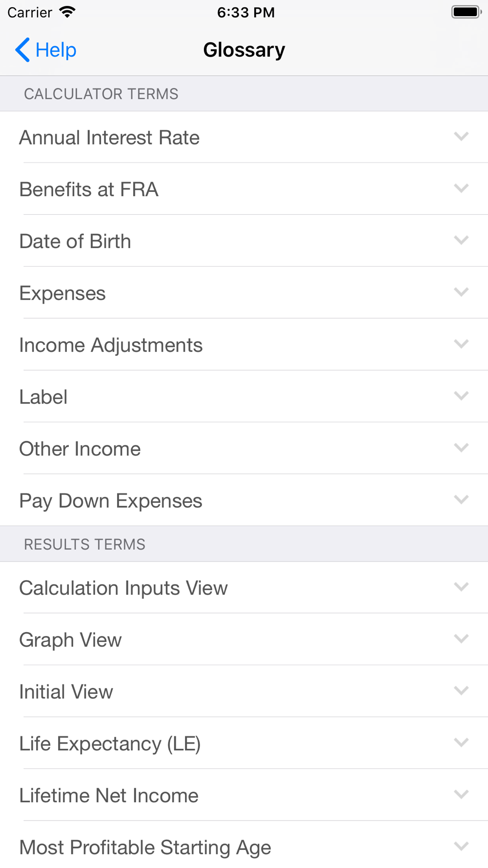The height and width of the screenshot is (868, 488).
Task: Expand the Date of Birth chevron
Action: click(461, 240)
